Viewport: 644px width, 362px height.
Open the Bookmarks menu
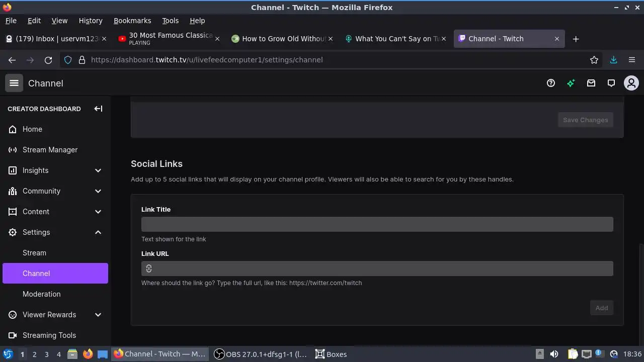[x=132, y=21]
